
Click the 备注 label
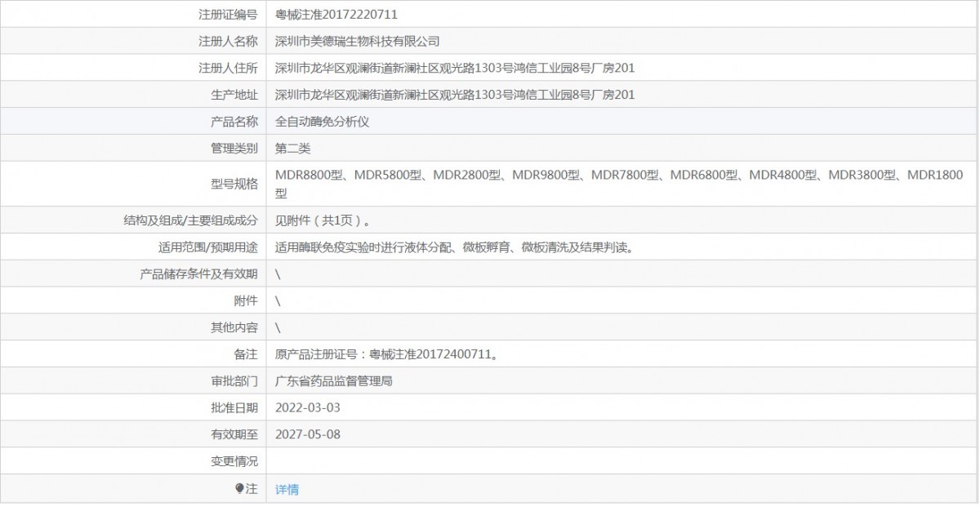(246, 354)
